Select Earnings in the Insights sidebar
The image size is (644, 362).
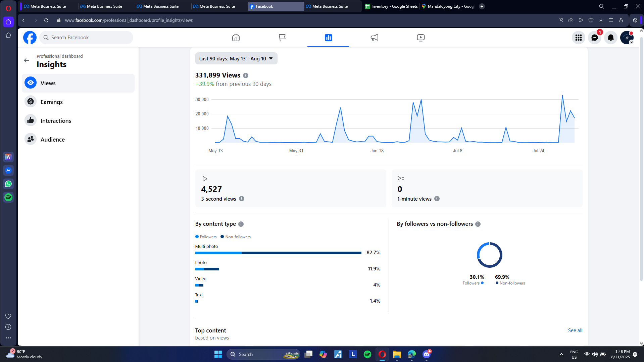pyautogui.click(x=51, y=102)
